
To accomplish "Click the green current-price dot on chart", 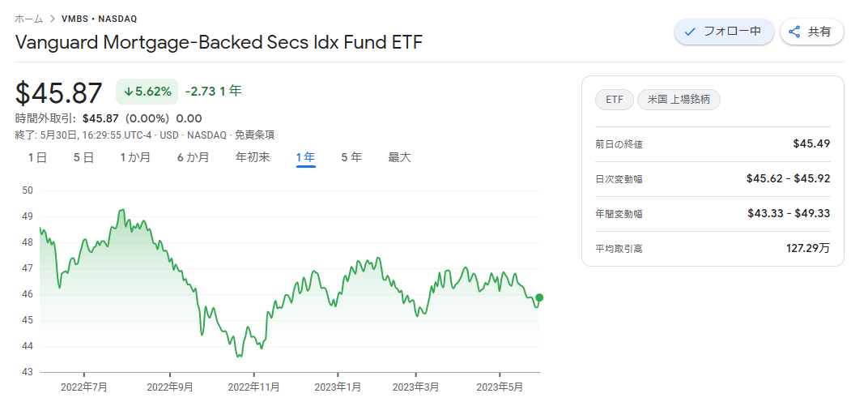I will coord(539,297).
